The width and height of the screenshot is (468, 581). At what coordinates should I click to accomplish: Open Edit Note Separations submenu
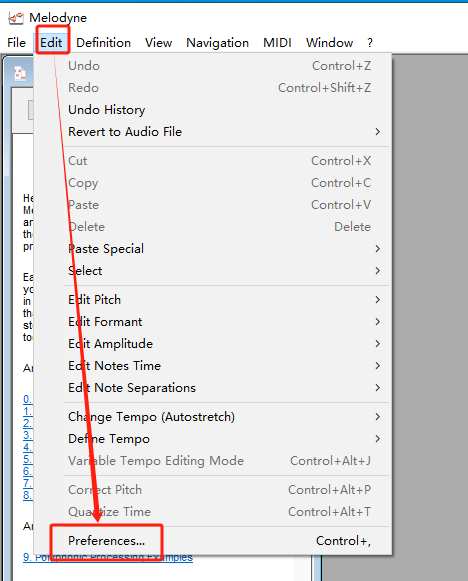click(x=226, y=388)
